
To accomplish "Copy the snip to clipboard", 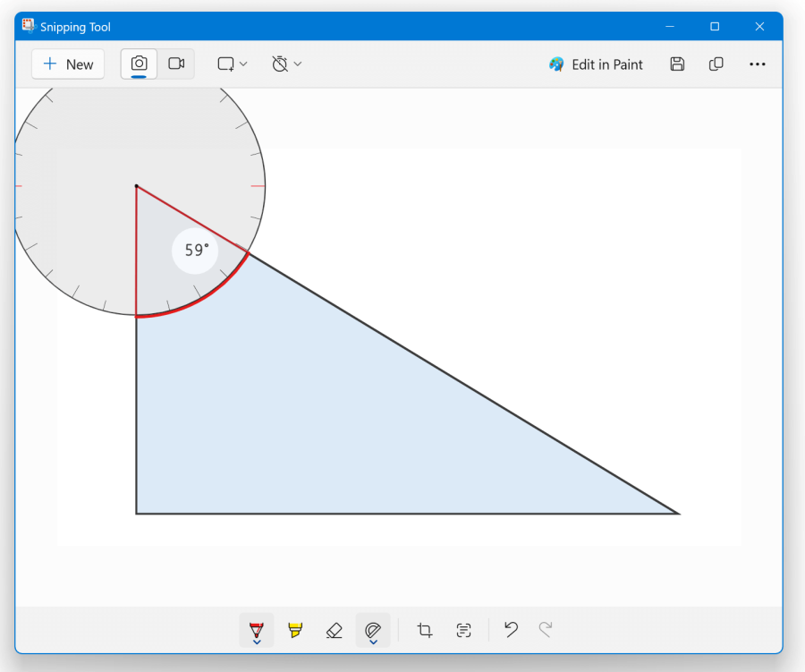I will point(716,64).
